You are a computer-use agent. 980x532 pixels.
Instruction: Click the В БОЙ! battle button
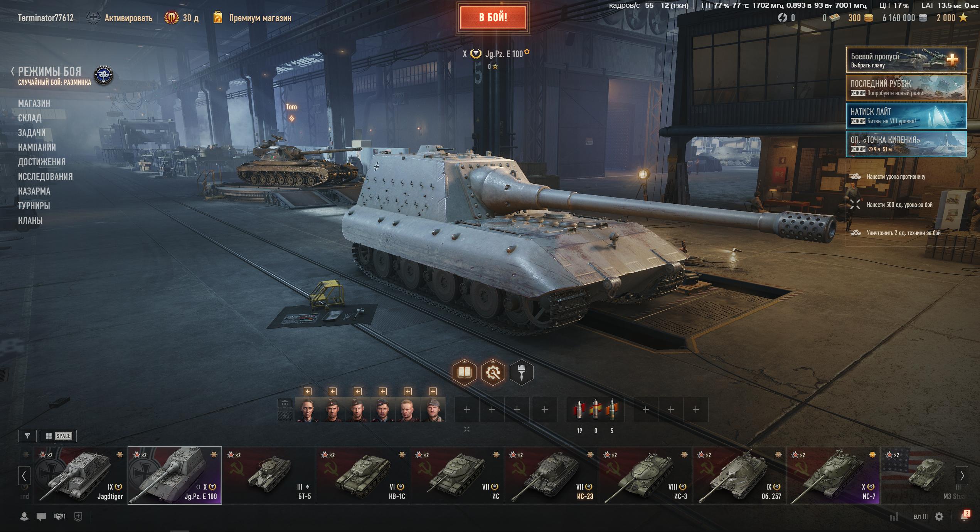pyautogui.click(x=493, y=18)
